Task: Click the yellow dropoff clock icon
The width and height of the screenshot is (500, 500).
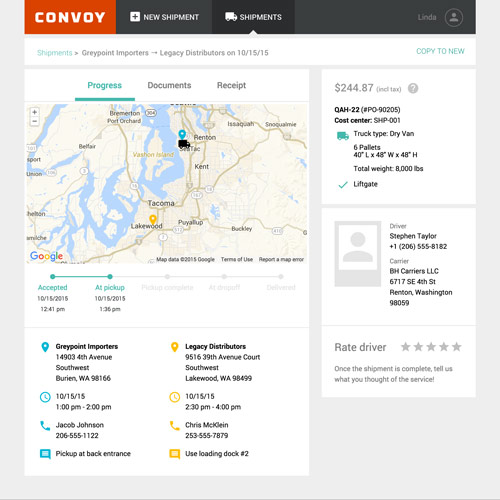Action: [x=174, y=397]
